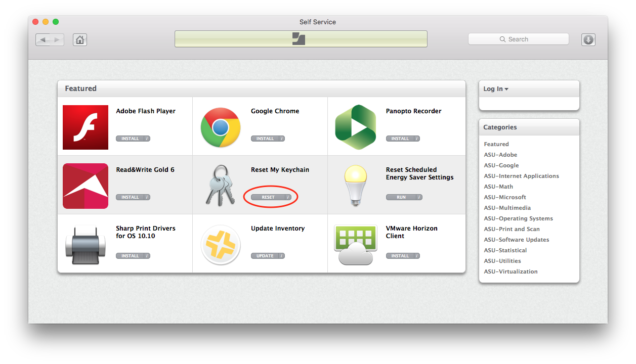Click the keychain icon for Reset My Keychain
This screenshot has width=636, height=364.
click(x=220, y=186)
